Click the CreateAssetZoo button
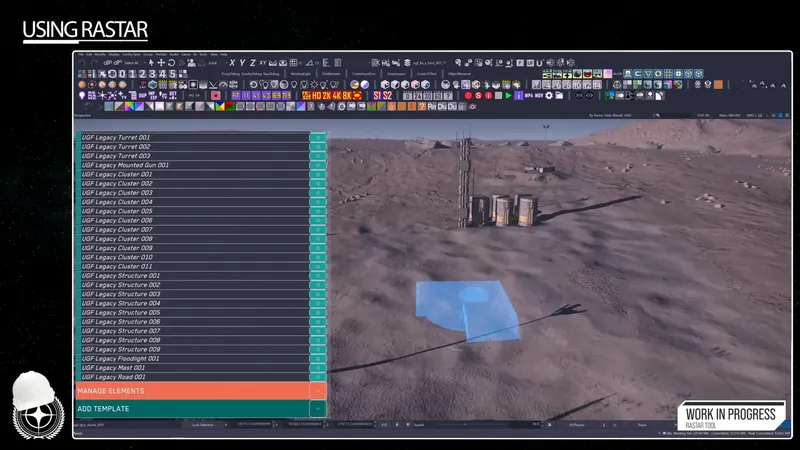This screenshot has height=450, width=800. pos(363,74)
